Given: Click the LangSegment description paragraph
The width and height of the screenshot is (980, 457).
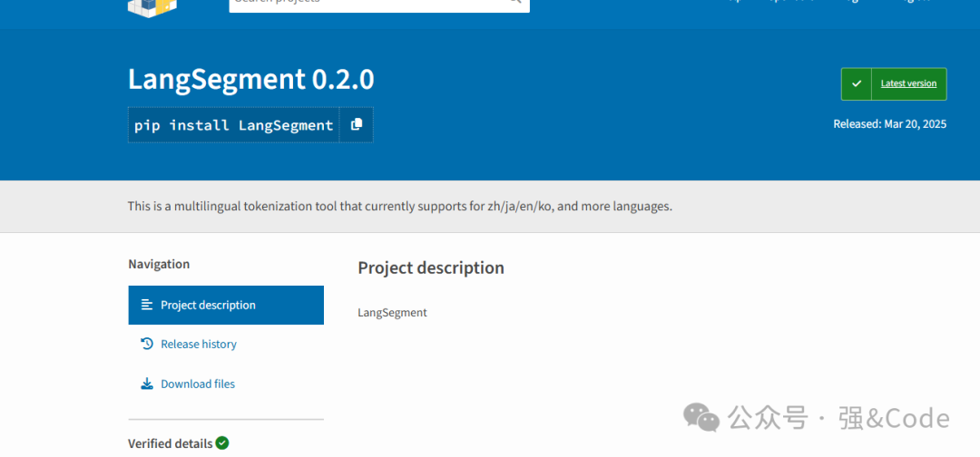Looking at the screenshot, I should pyautogui.click(x=393, y=312).
